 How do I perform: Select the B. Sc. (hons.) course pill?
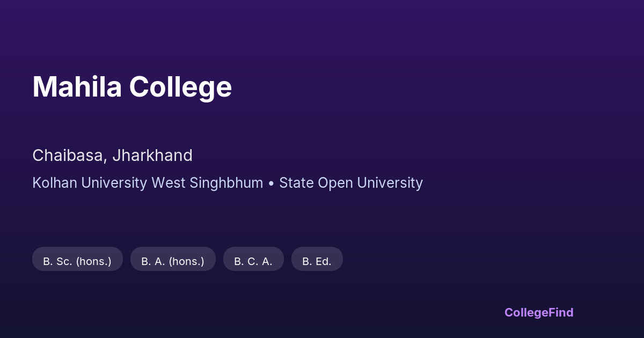(x=77, y=261)
